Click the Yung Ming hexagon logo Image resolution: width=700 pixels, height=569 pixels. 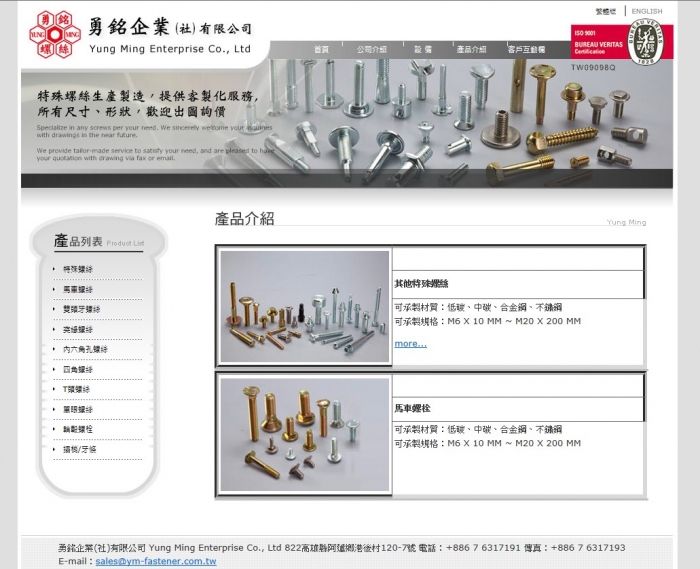(55, 34)
